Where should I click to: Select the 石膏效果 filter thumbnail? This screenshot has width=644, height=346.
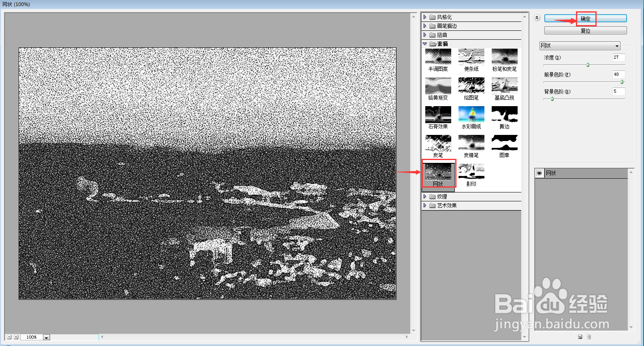tap(438, 115)
